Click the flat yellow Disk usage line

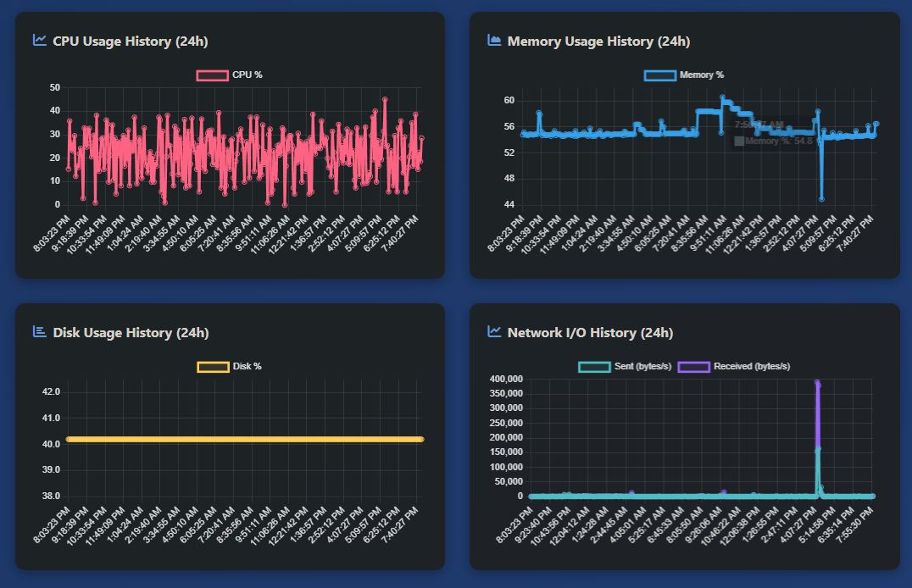(x=244, y=439)
